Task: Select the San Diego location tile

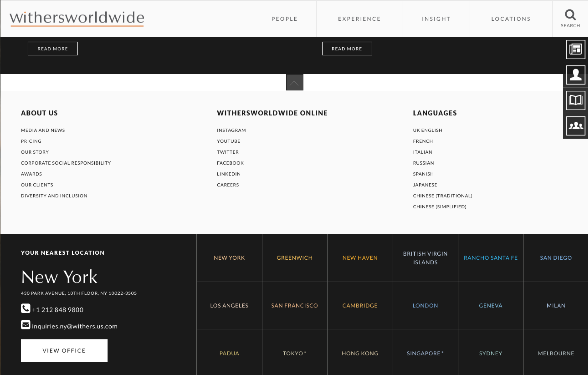Action: click(556, 258)
